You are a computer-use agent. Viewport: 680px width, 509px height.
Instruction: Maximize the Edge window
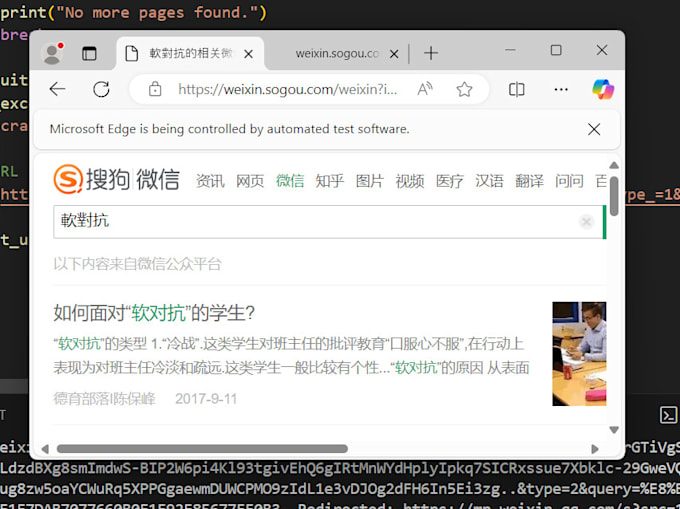coord(556,50)
